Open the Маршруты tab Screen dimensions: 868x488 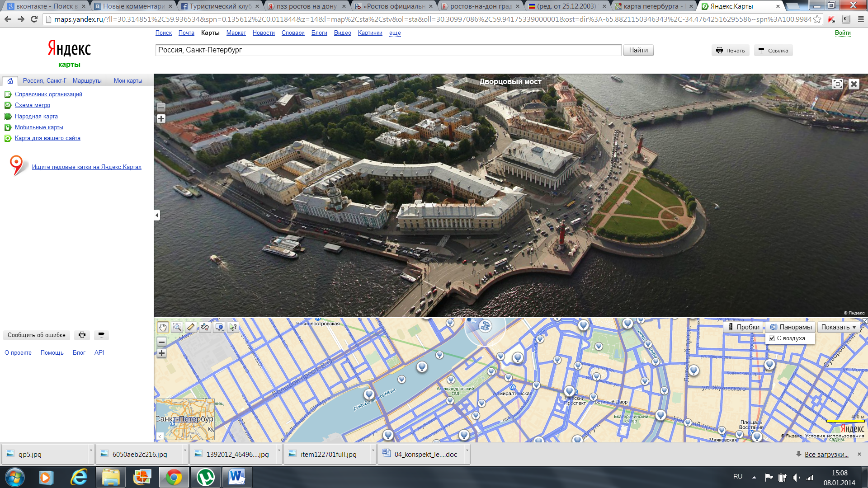point(87,81)
